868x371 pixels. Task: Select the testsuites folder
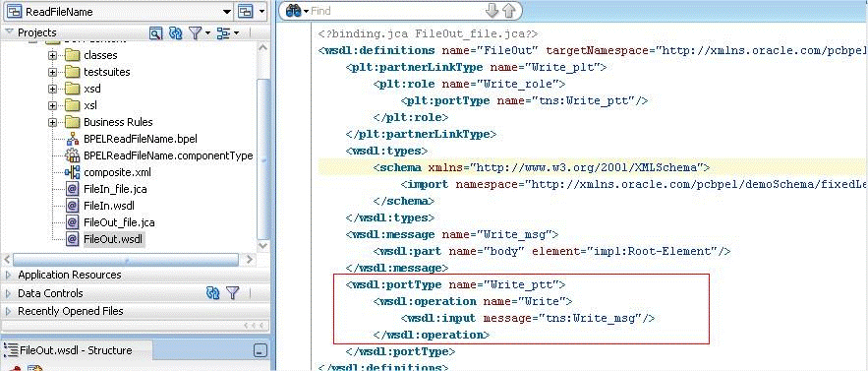[107, 72]
